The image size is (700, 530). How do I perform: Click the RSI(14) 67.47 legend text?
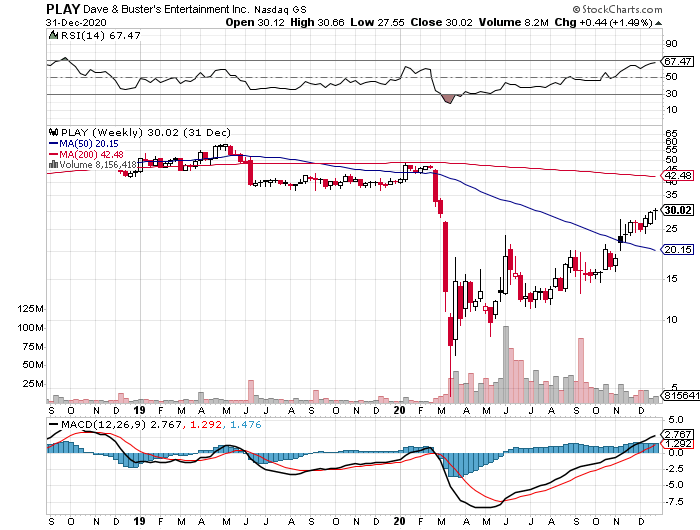[x=100, y=35]
